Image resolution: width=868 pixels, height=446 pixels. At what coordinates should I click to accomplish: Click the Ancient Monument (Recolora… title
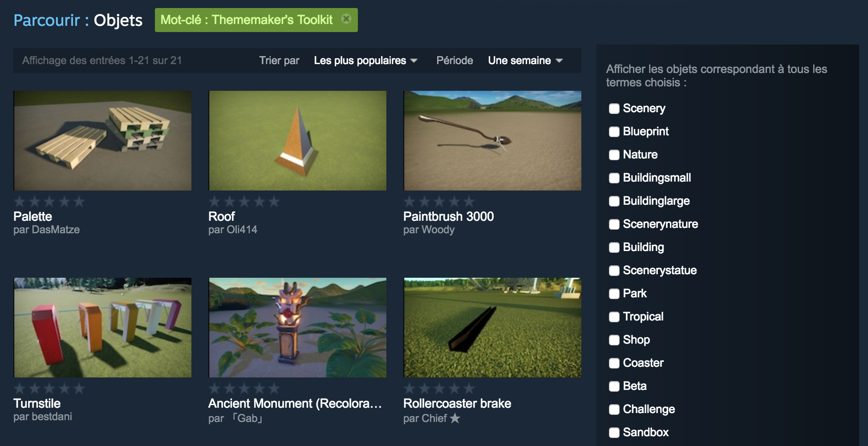(295, 403)
